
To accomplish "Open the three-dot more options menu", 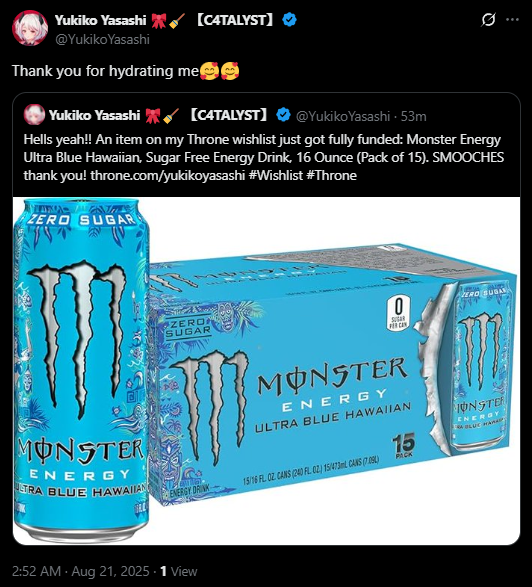I will point(512,20).
